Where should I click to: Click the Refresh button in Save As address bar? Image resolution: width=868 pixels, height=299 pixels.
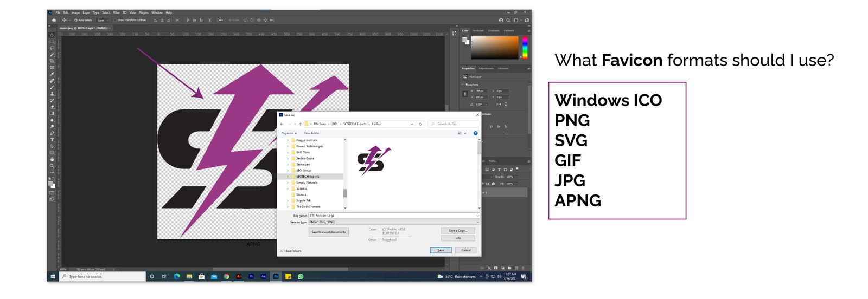coord(420,124)
